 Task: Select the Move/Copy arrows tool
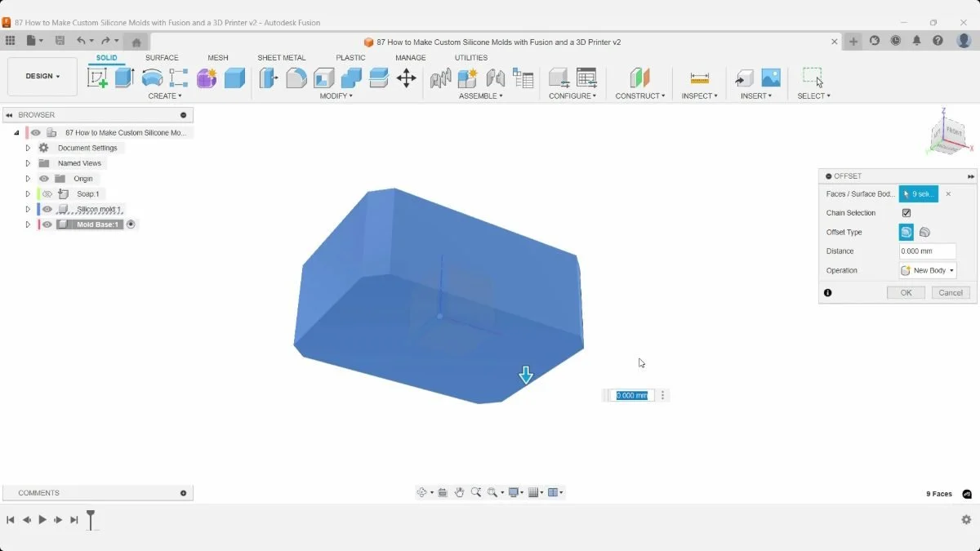tap(406, 78)
